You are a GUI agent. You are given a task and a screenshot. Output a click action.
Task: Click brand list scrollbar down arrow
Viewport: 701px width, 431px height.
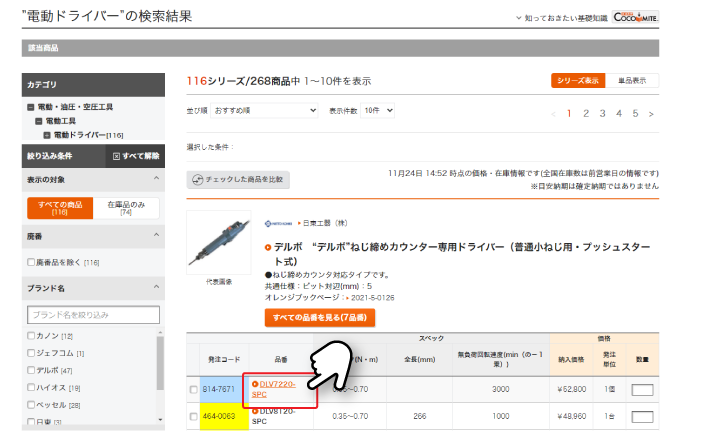pos(160,420)
